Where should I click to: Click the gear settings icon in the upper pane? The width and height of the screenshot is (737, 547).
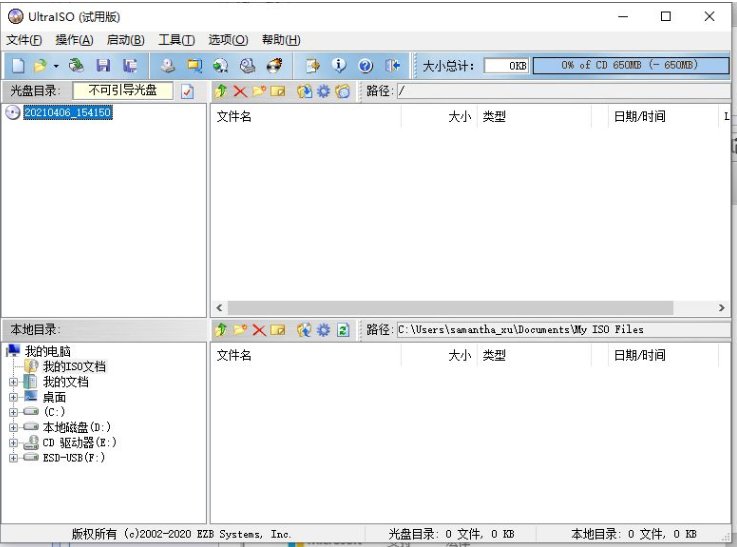[x=324, y=91]
